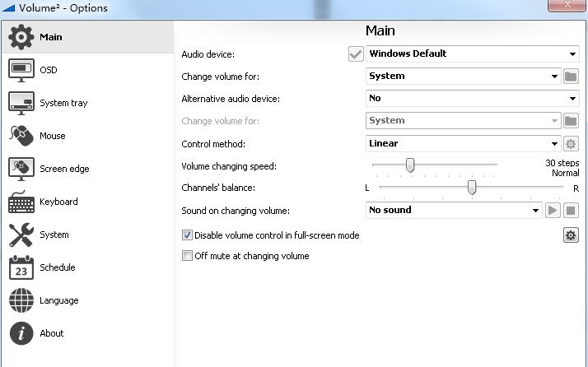Show the About page
Screen dimensions: 588x367
pos(51,333)
